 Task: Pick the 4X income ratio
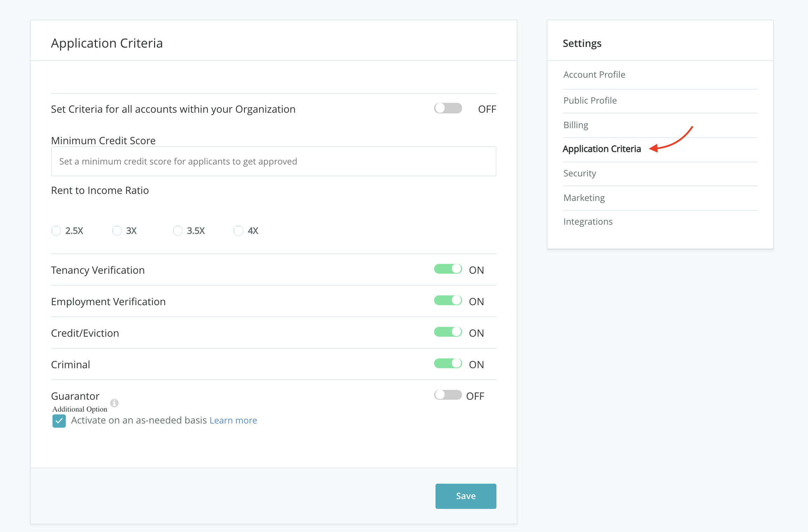click(x=238, y=231)
